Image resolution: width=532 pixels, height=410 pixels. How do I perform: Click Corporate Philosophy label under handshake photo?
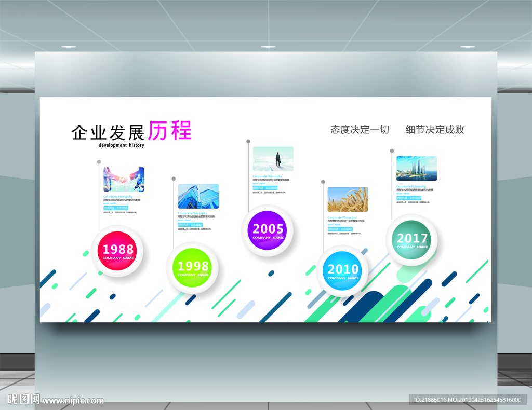click(118, 197)
